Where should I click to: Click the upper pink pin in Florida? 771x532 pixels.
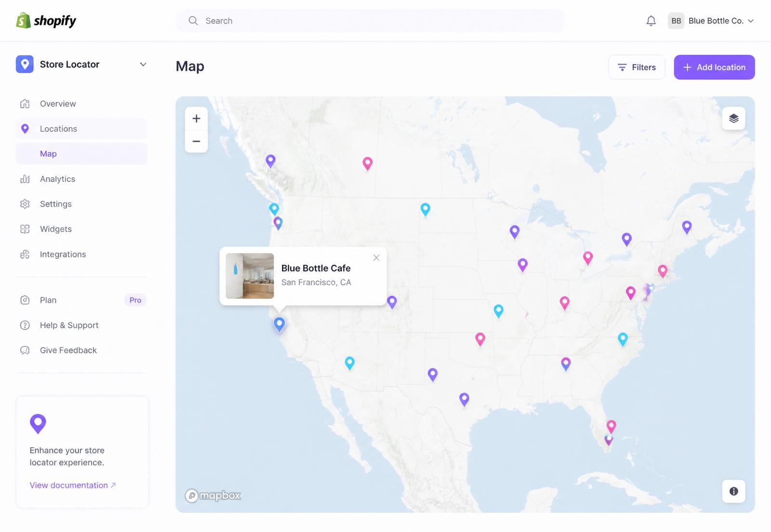coord(611,426)
